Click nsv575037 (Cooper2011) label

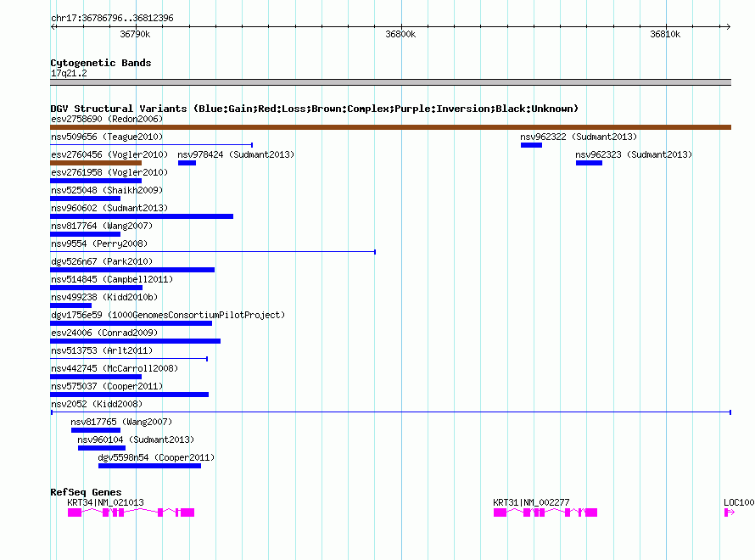(x=107, y=386)
